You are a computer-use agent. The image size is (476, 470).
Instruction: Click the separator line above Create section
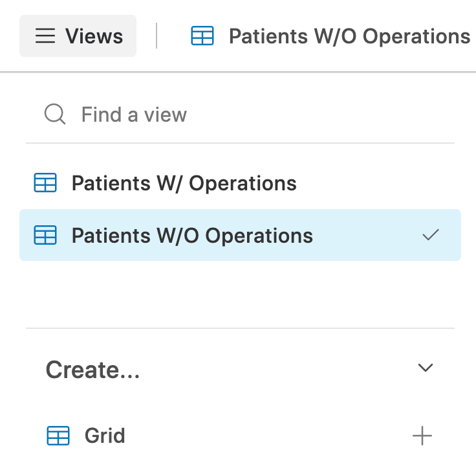tap(240, 328)
